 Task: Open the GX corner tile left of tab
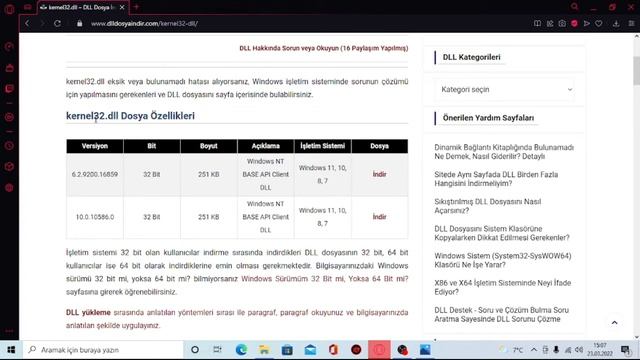[27, 7]
